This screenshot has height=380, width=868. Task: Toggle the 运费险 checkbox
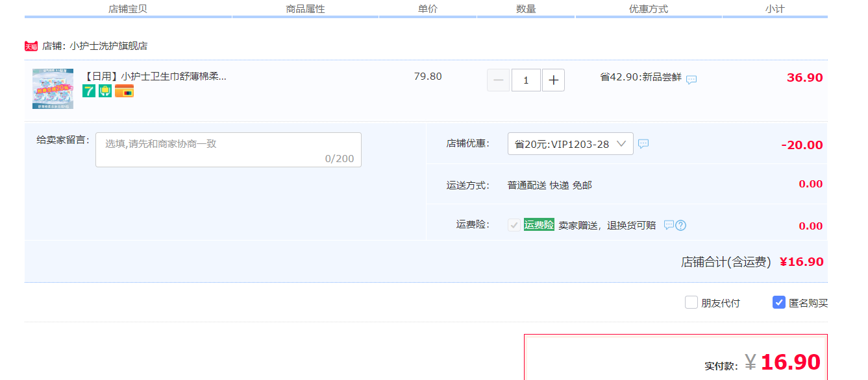pos(514,225)
